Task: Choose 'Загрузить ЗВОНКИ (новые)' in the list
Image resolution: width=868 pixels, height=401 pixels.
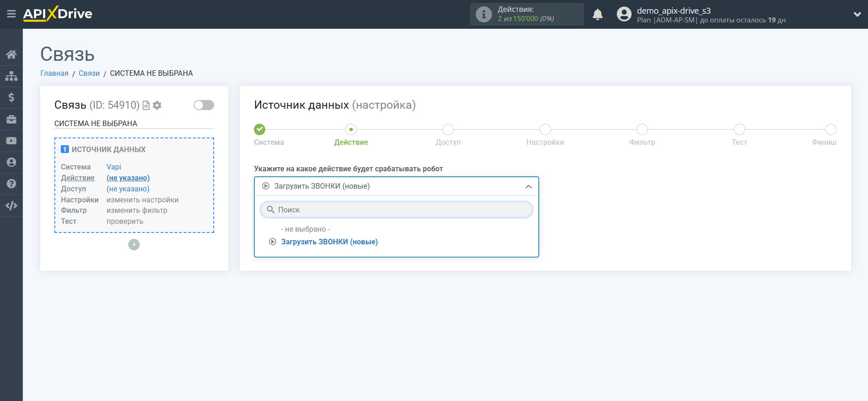Action: pyautogui.click(x=329, y=242)
